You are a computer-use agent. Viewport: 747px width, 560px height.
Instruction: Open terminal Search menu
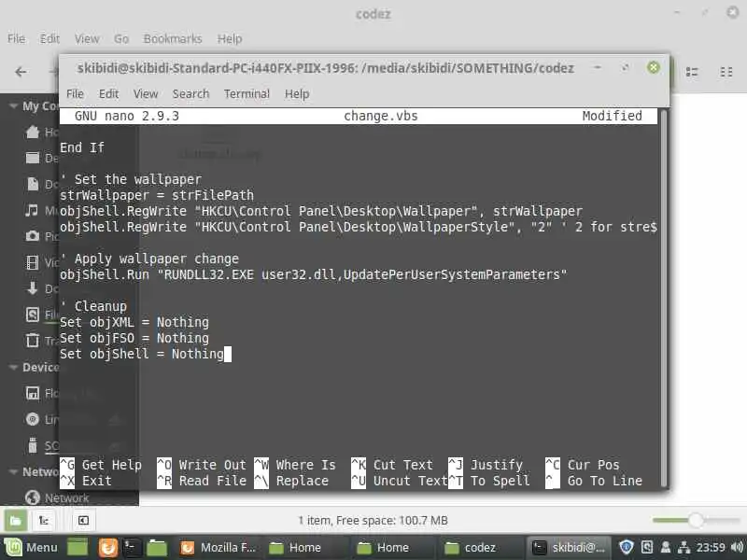(x=190, y=94)
